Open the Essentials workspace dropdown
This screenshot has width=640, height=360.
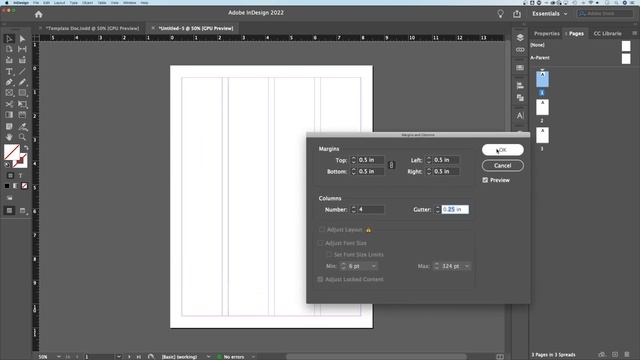pyautogui.click(x=549, y=14)
